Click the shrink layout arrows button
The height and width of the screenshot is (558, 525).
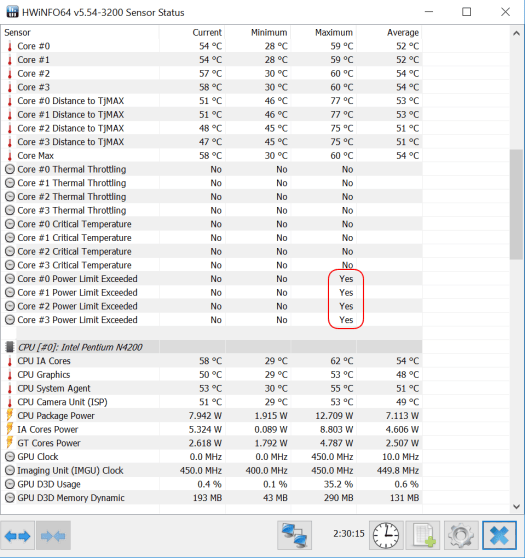pos(53,536)
